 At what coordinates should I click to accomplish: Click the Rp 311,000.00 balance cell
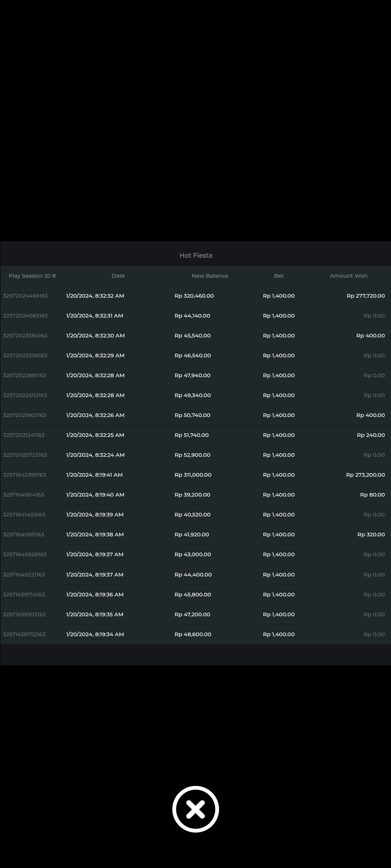(x=193, y=475)
